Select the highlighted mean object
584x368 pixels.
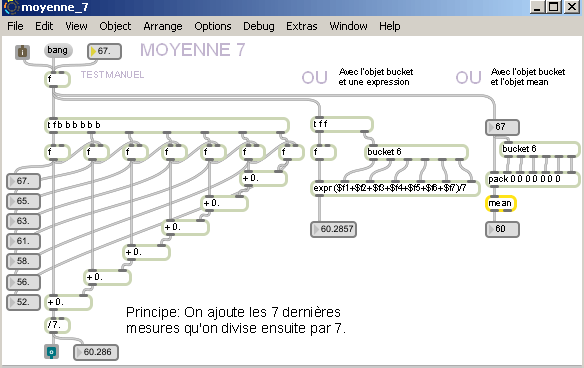501,203
